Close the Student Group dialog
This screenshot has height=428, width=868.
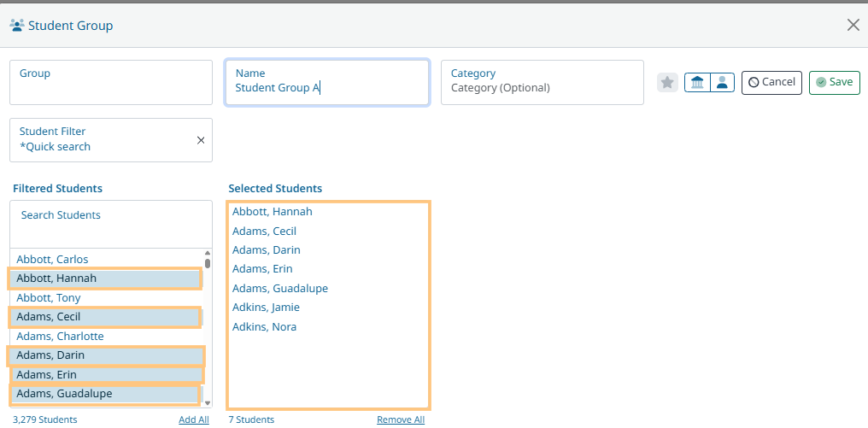[853, 25]
